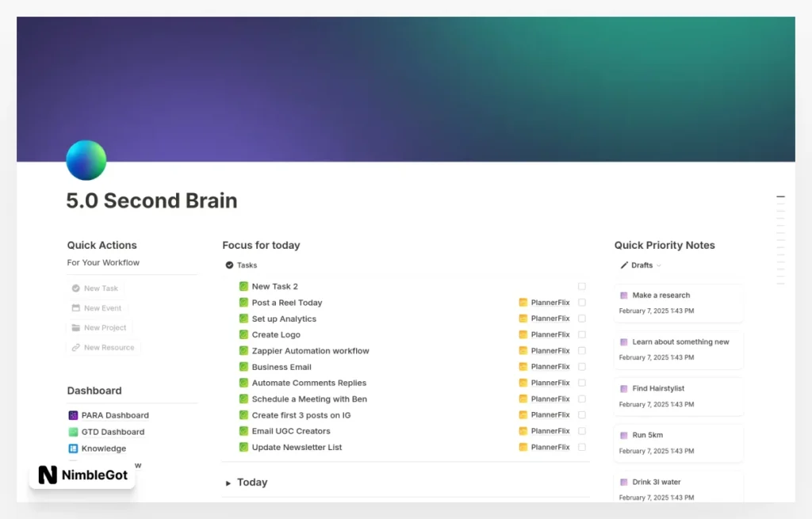Viewport: 812px width, 519px height.
Task: Click the New Resource link icon
Action: pos(75,347)
